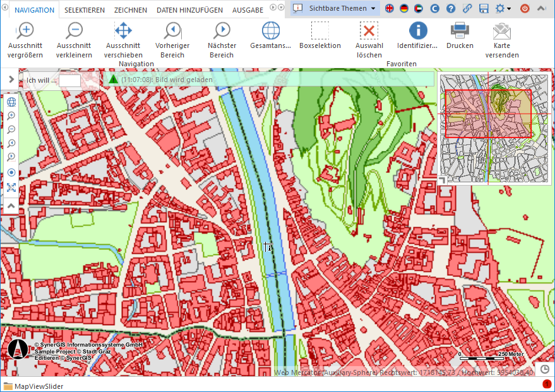
Task: Toggle the radio-style locate button on map sidebar
Action: [x=11, y=172]
